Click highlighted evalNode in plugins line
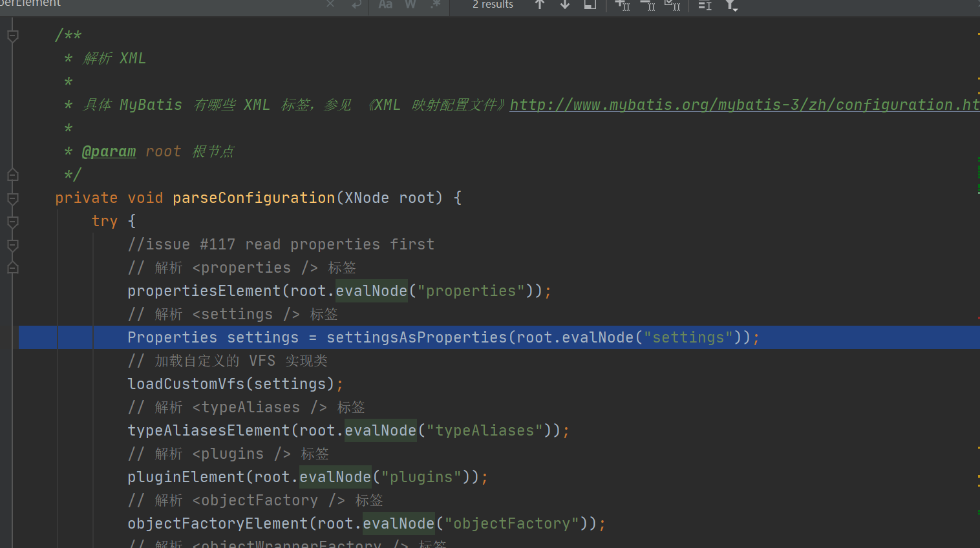This screenshot has width=980, height=548. [335, 477]
